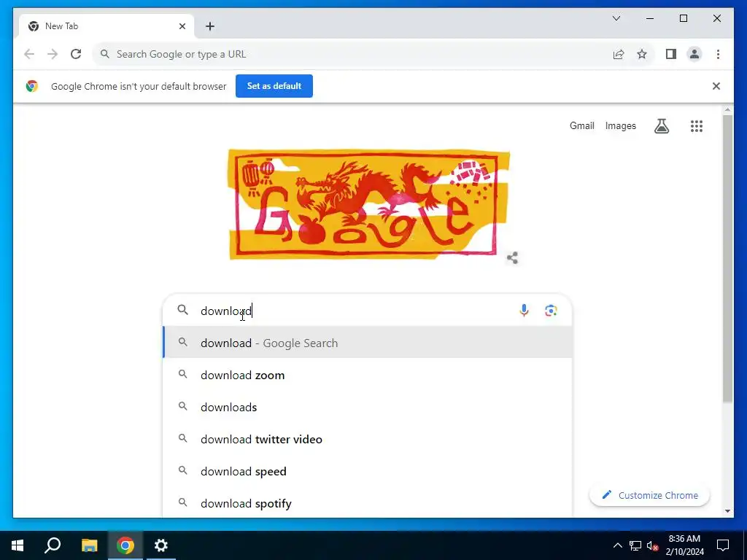Open Chrome's three-dot menu

pyautogui.click(x=718, y=54)
